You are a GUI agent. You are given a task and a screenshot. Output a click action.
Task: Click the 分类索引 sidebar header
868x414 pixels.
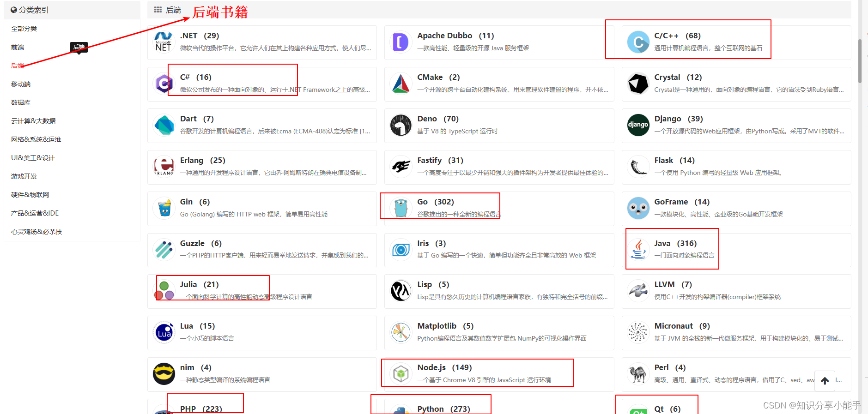(30, 10)
